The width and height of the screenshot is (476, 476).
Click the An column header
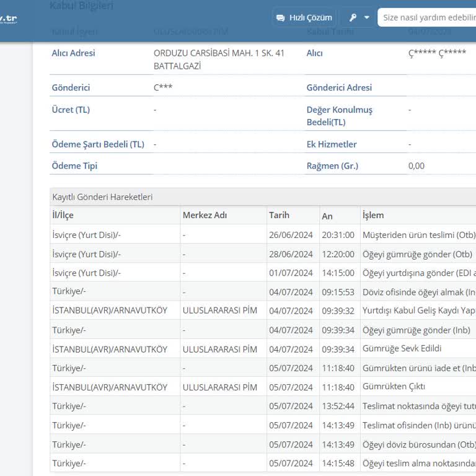(x=327, y=216)
